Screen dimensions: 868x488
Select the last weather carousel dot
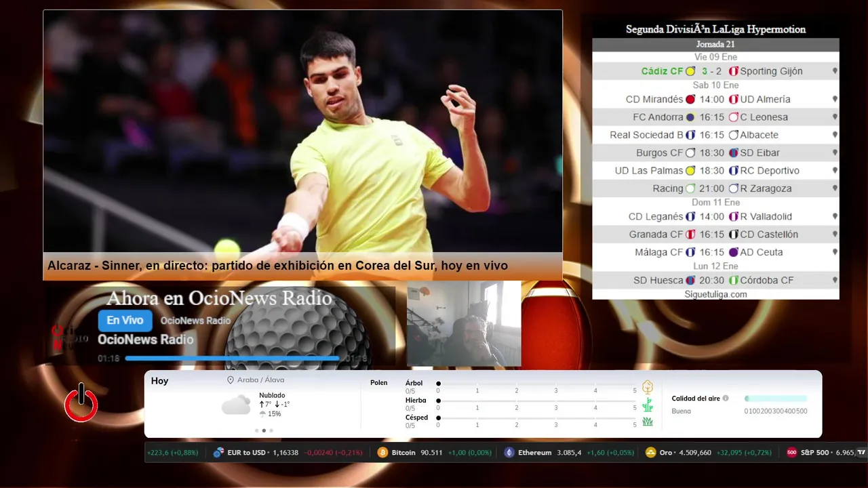[x=271, y=430]
